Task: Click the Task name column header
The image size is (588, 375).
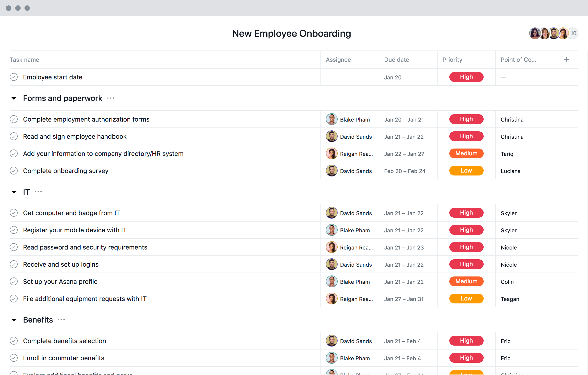Action: 24,60
